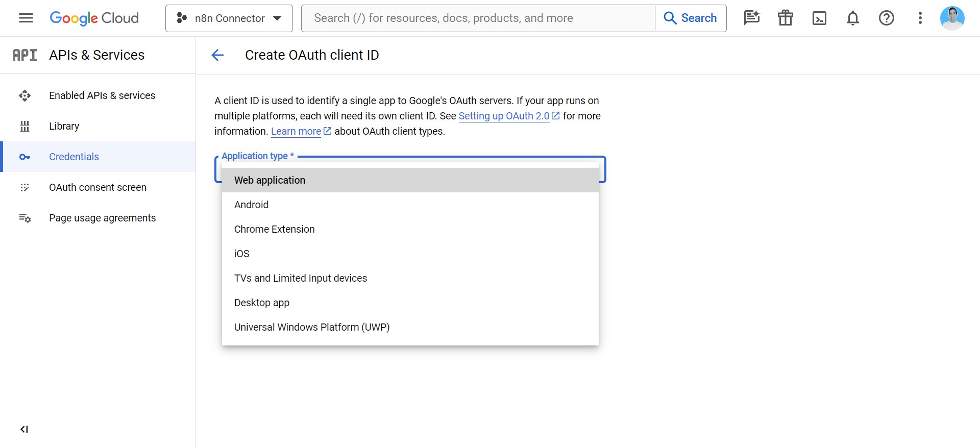Click the Library grid icon
Image resolution: width=980 pixels, height=448 pixels.
pos(24,126)
